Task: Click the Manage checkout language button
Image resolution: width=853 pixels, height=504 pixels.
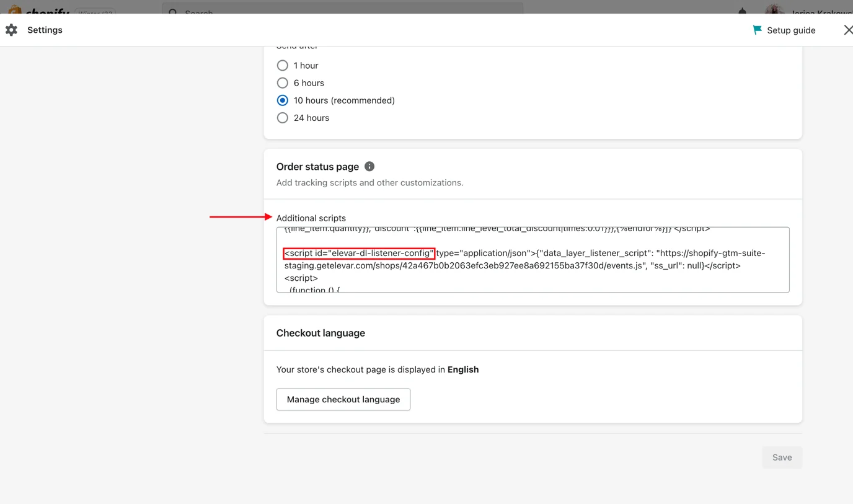Action: pyautogui.click(x=343, y=399)
